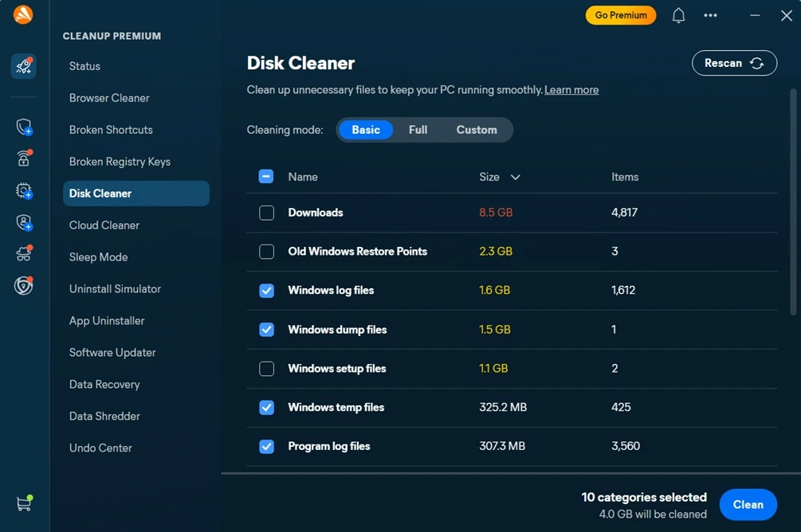The image size is (801, 532).
Task: Check Old Windows Restore Points checkbox
Action: (266, 251)
